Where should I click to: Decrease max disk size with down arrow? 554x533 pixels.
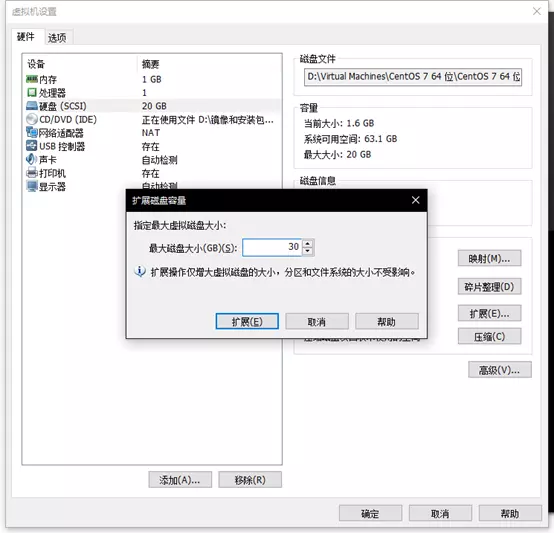pyautogui.click(x=308, y=251)
